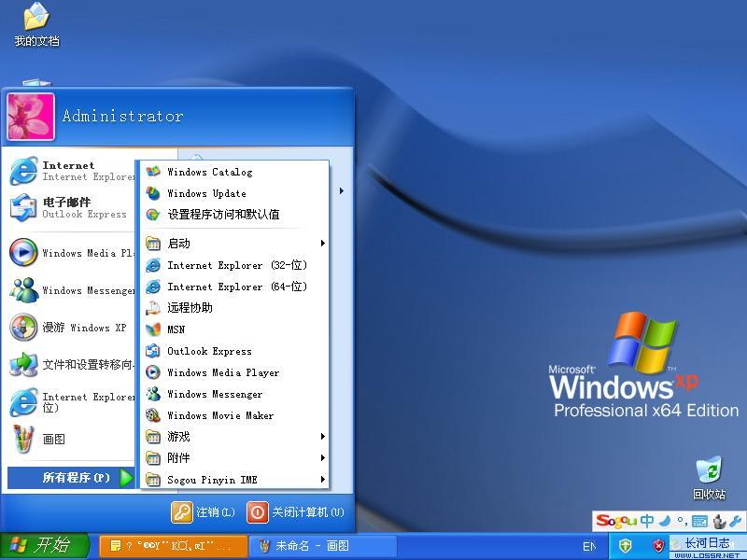Click EN language indicator in taskbar
This screenshot has height=560, width=747.
[589, 546]
